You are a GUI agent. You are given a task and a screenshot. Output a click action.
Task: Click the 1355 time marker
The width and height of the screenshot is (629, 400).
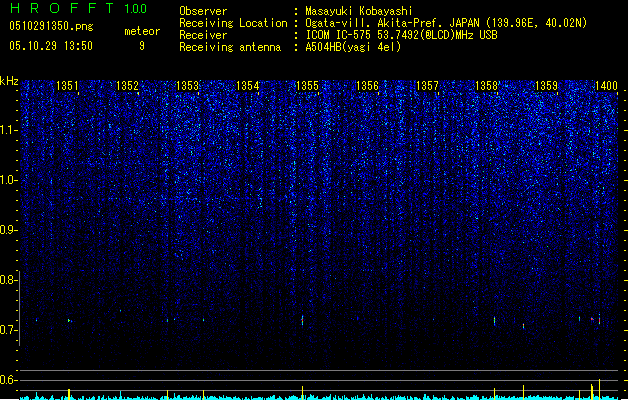[x=307, y=86]
